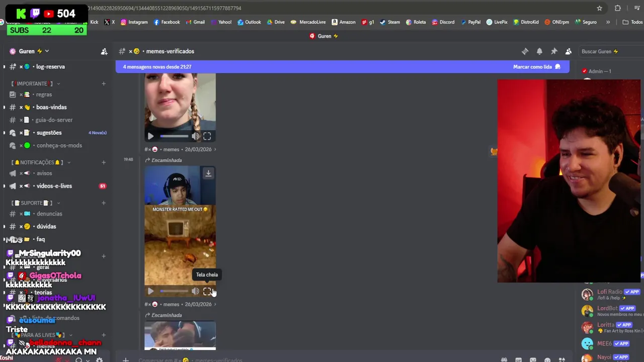Open notification settings bell icon
Viewport: 644px width, 362px height.
click(539, 51)
